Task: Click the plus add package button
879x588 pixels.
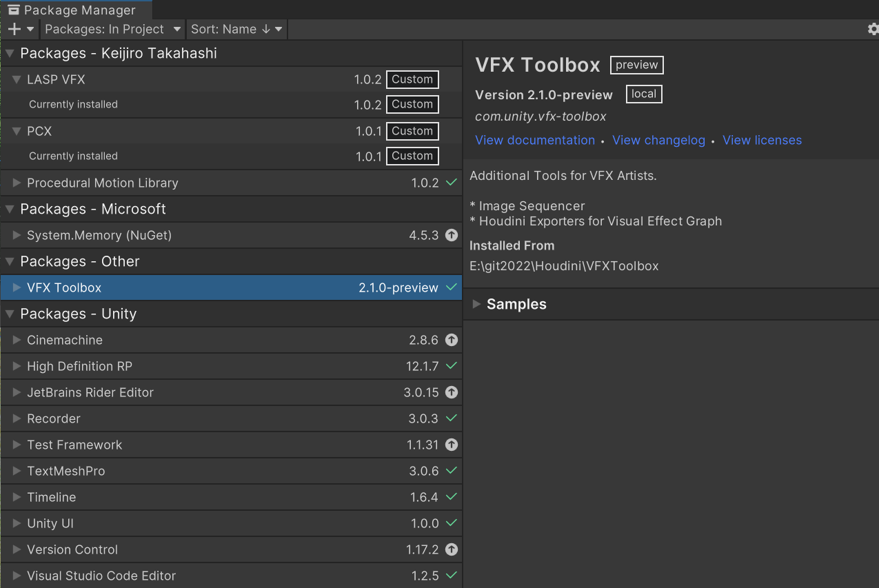Action: pos(14,29)
